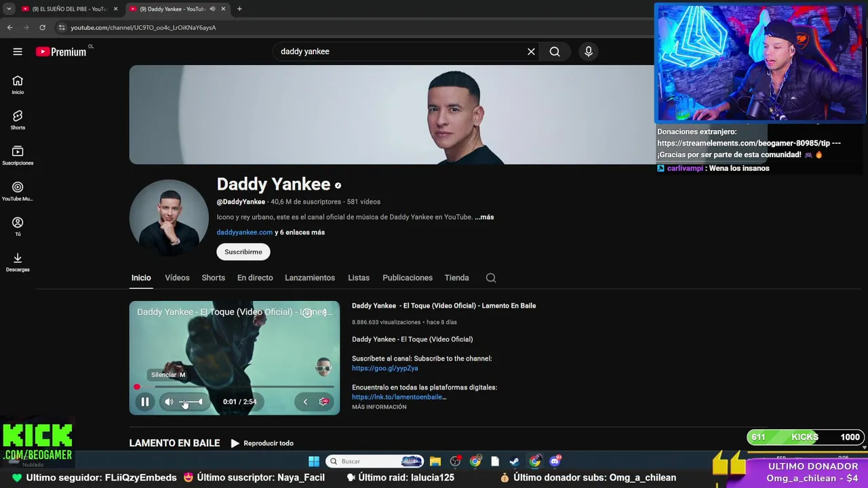Screen dimensions: 868x488
Task: Open File Explorer from the taskbar
Action: (435, 462)
